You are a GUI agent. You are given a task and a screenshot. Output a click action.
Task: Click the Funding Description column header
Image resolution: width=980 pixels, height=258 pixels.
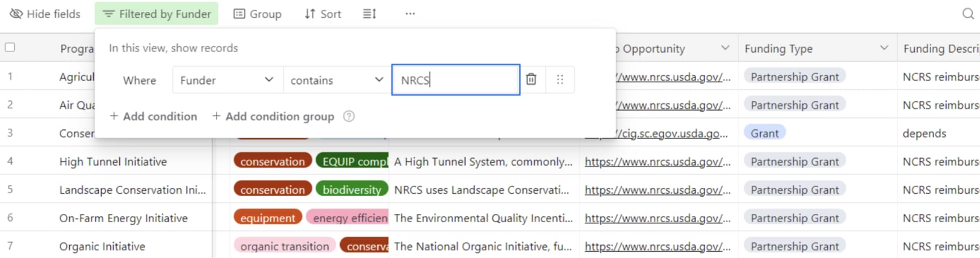tap(939, 48)
